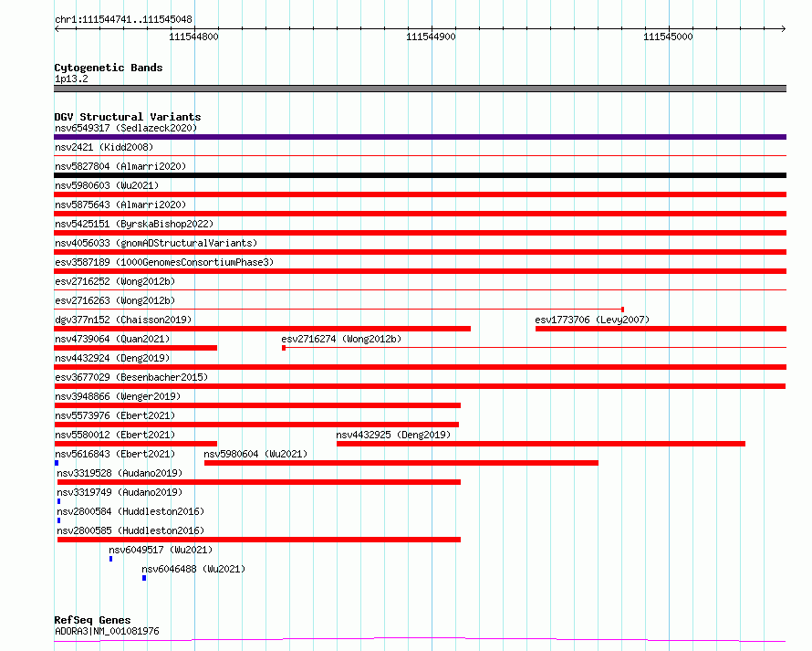Select the red nsv3948866 variant bar

point(257,405)
